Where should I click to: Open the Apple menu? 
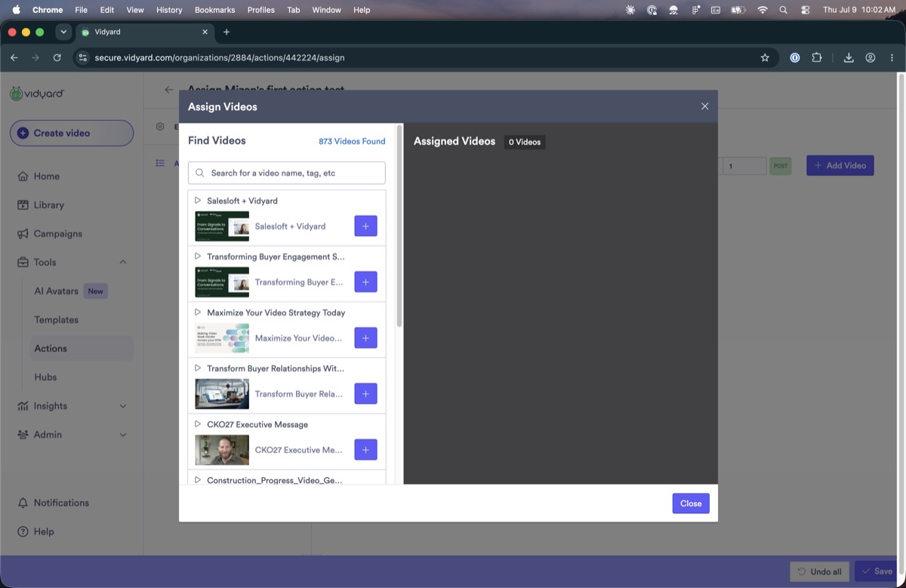click(16, 10)
